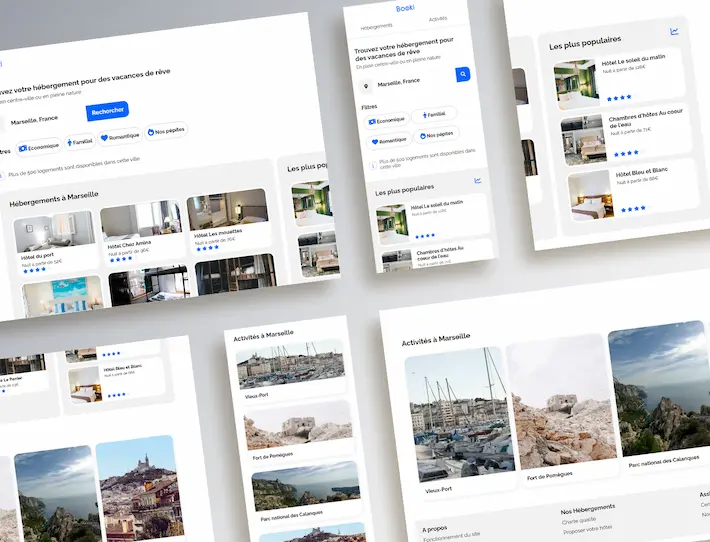Click stars under Hôtel Bleu et Blanc, top-right panel
This screenshot has width=710, height=542.
click(633, 209)
